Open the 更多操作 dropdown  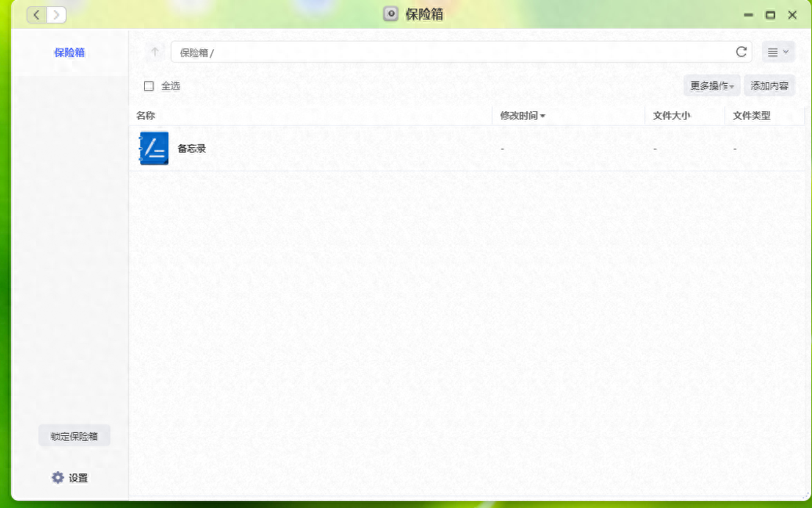[x=710, y=85]
